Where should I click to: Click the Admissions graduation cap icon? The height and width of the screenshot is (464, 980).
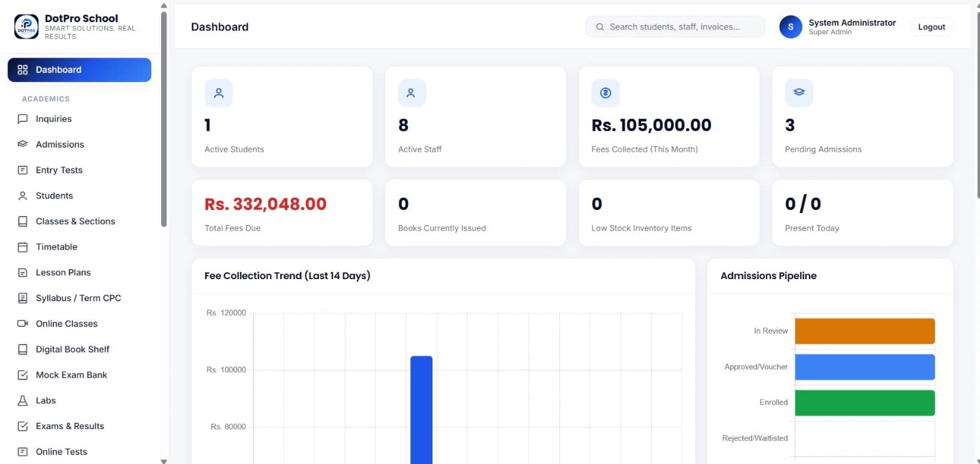(x=23, y=144)
